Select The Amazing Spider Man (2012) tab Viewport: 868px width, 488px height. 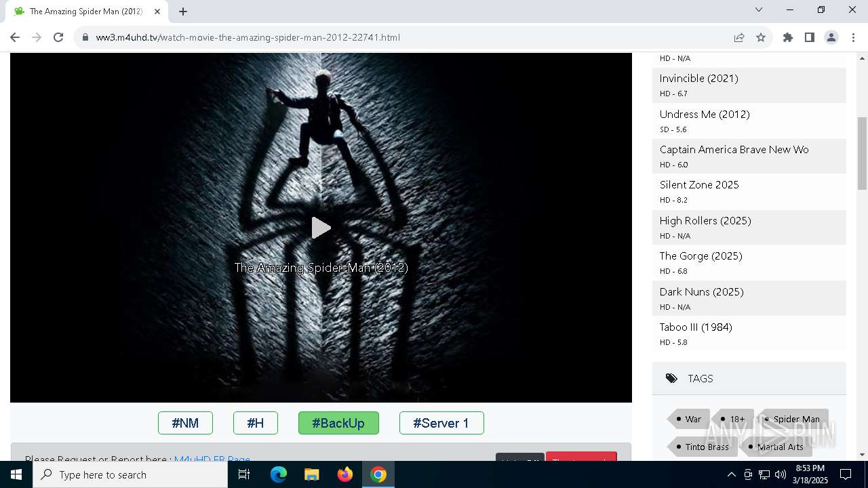coord(86,12)
